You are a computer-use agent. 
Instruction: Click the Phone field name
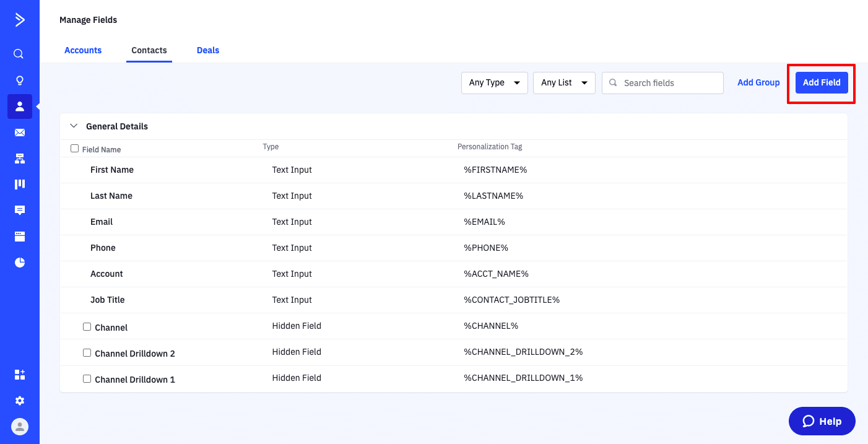(x=103, y=248)
